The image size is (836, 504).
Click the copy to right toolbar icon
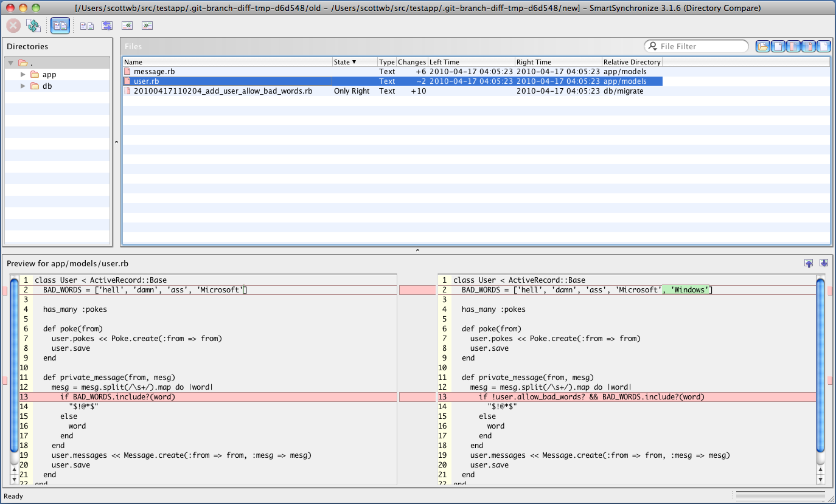147,26
